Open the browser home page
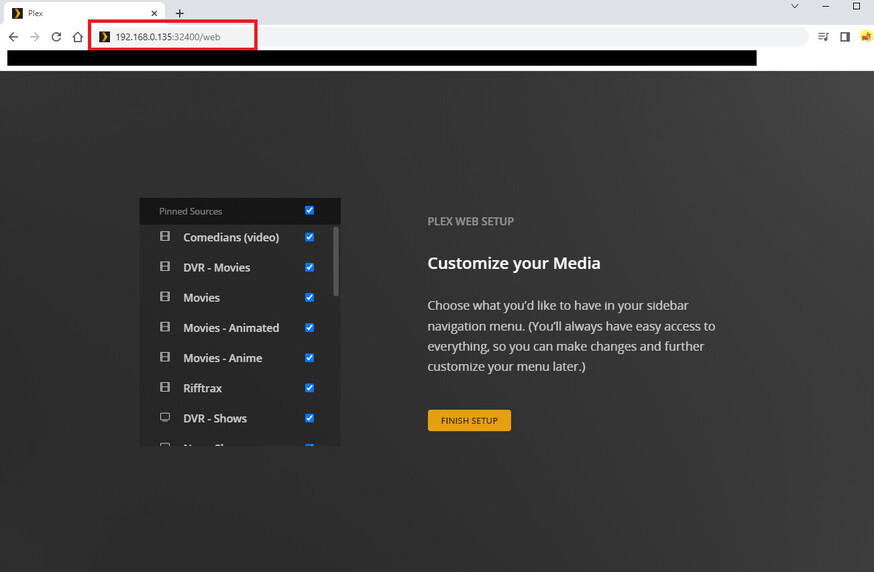Screen dimensions: 874x572 tap(77, 37)
